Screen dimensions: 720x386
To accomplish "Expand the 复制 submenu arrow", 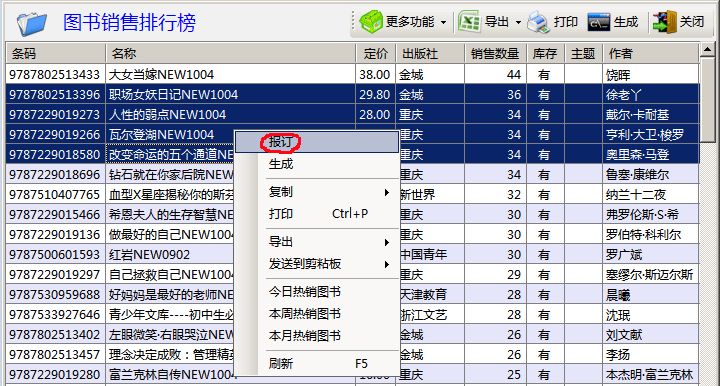I will (387, 192).
